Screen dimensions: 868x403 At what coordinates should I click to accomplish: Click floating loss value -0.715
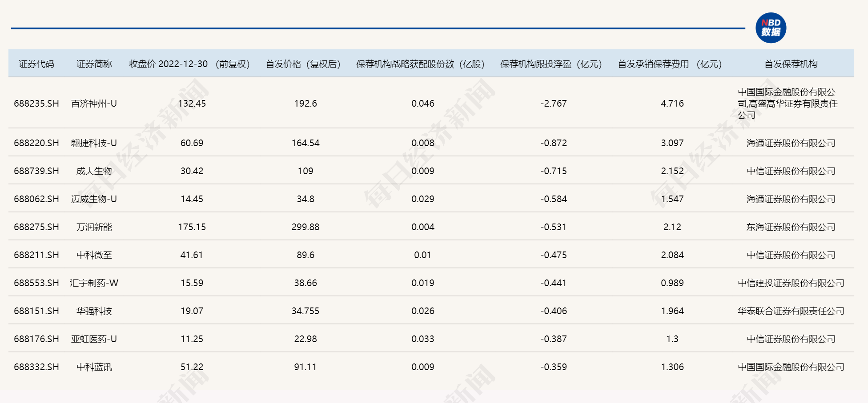point(554,171)
